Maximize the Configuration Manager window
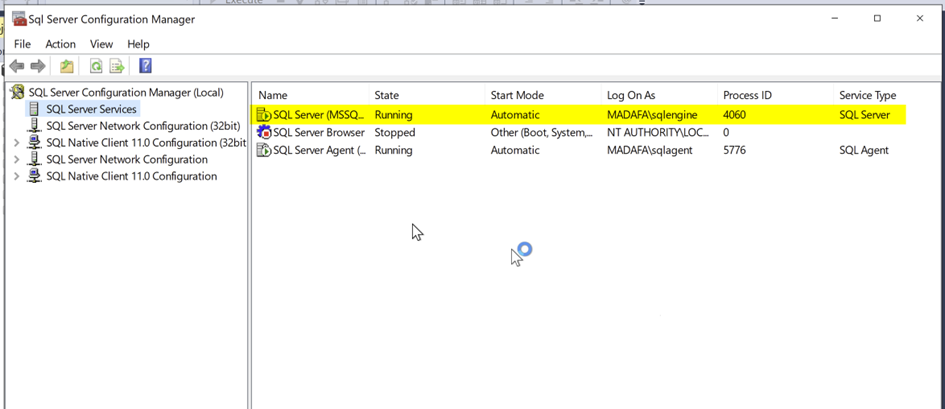This screenshot has width=945, height=409. coord(877,19)
